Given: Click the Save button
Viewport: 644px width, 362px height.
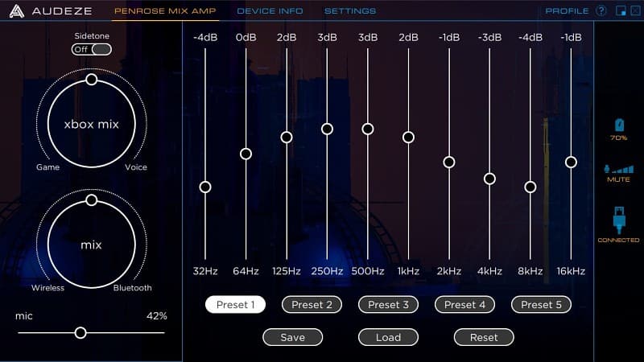Looking at the screenshot, I should coord(292,337).
